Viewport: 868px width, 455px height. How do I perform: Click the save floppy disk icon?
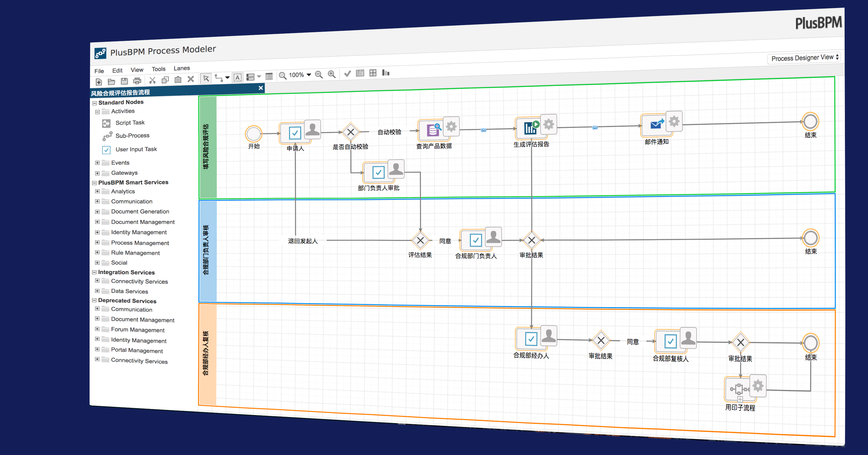click(124, 81)
